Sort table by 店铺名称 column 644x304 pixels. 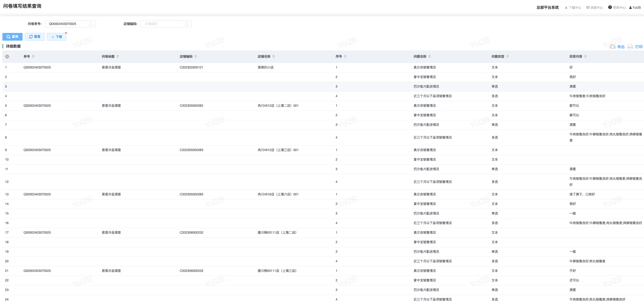click(274, 57)
